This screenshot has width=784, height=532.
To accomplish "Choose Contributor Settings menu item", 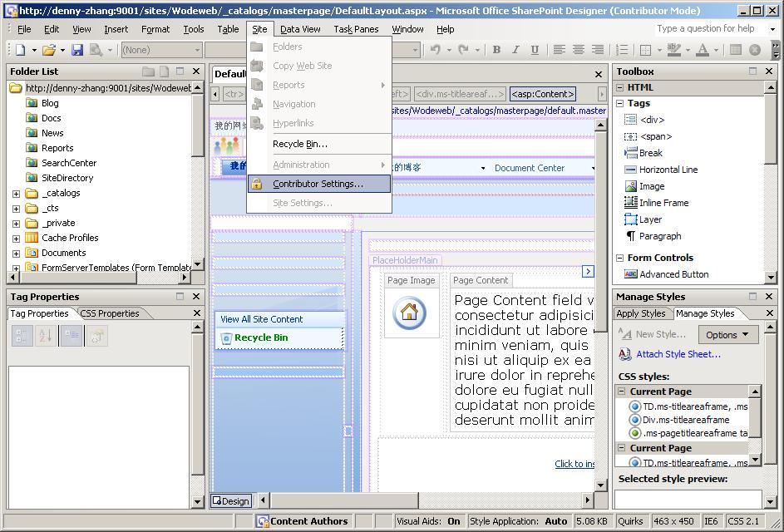I will pyautogui.click(x=319, y=184).
